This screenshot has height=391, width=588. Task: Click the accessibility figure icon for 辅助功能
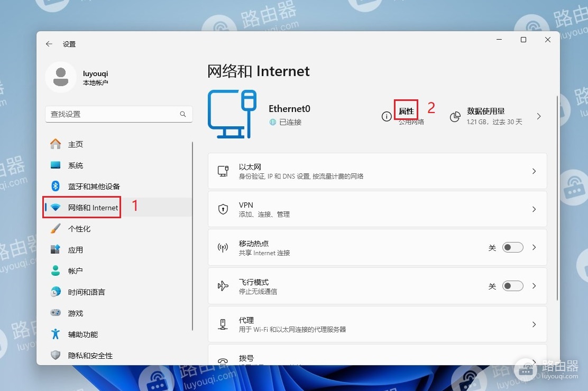click(x=56, y=334)
